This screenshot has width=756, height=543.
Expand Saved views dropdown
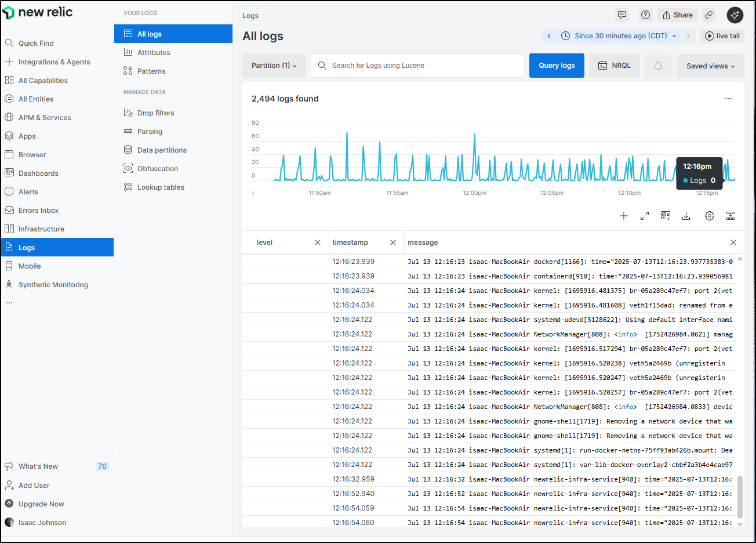coord(711,66)
